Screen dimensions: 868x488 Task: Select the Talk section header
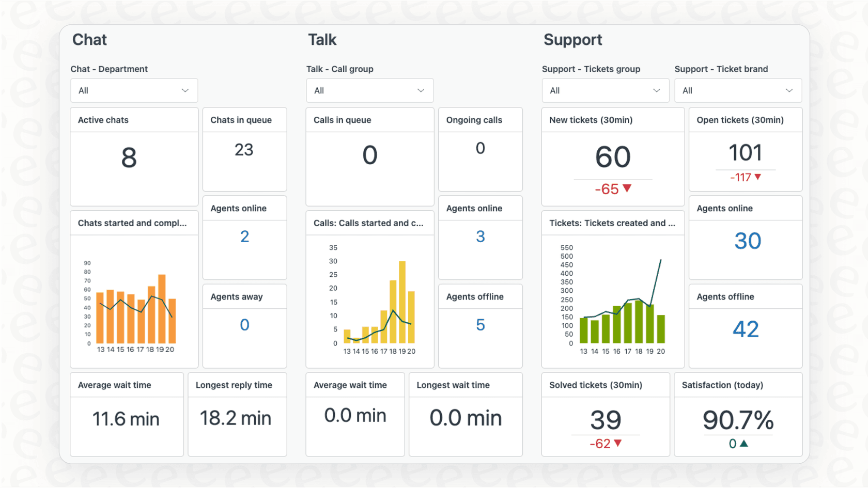[x=322, y=40]
